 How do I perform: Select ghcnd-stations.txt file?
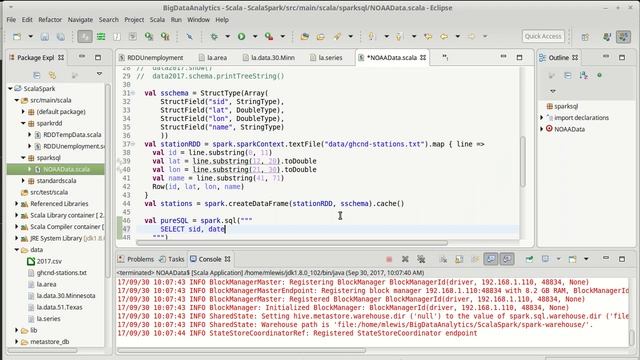point(61,272)
